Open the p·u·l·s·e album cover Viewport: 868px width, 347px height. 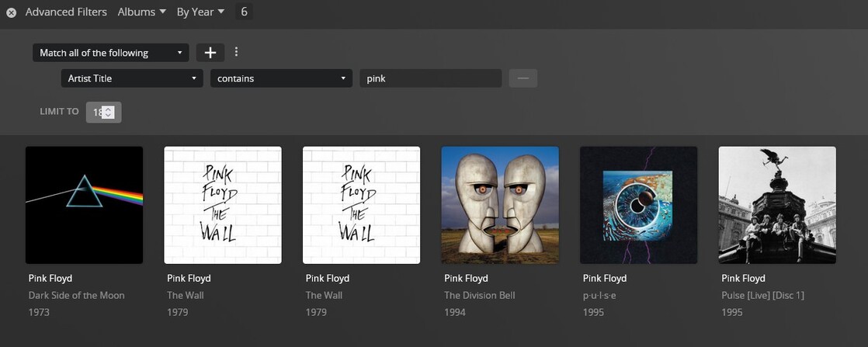[x=638, y=205]
